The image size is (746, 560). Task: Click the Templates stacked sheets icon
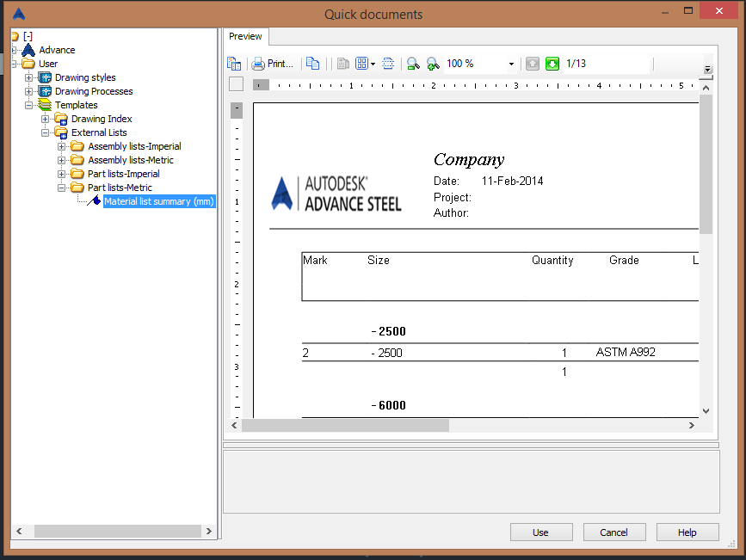[x=45, y=105]
